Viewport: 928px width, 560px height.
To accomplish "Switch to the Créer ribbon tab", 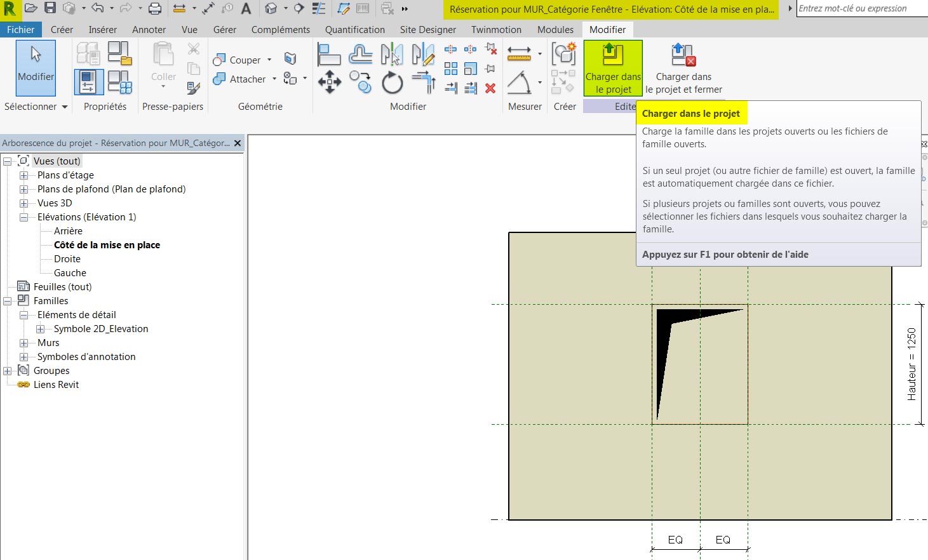I will [x=62, y=29].
